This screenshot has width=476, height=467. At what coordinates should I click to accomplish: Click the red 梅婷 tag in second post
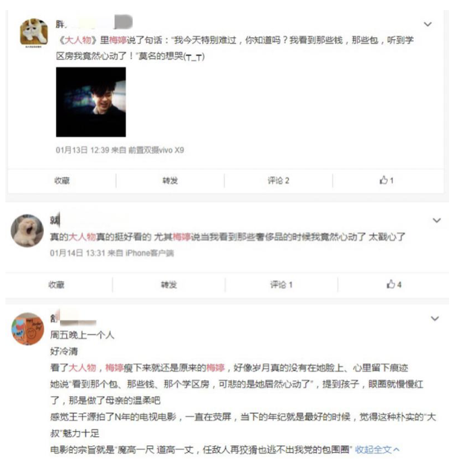click(x=181, y=237)
